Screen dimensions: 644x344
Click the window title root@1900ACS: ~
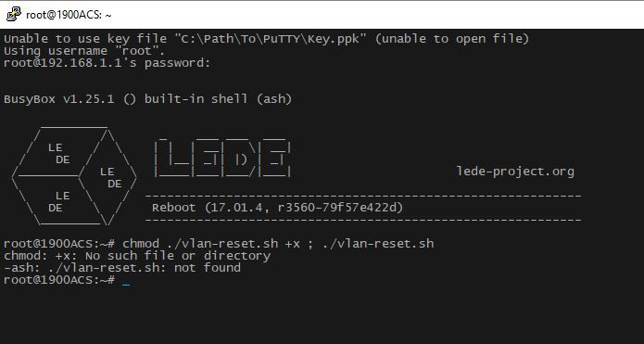69,15
